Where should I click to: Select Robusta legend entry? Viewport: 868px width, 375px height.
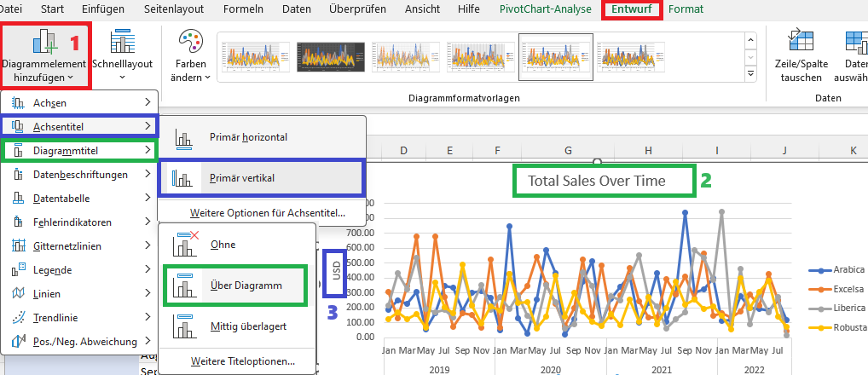tap(837, 327)
